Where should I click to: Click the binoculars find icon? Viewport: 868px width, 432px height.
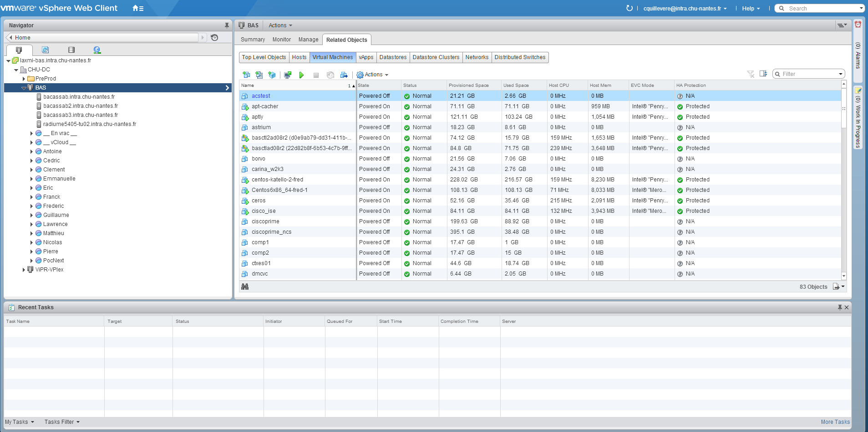[x=245, y=286]
